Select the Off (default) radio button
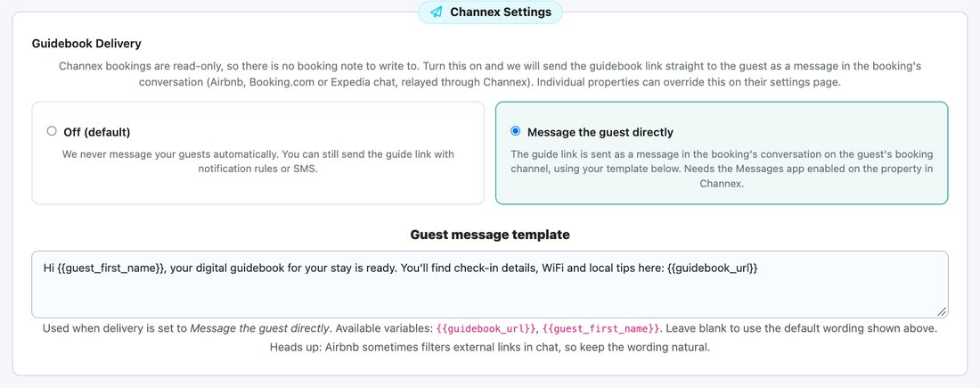 tap(52, 131)
